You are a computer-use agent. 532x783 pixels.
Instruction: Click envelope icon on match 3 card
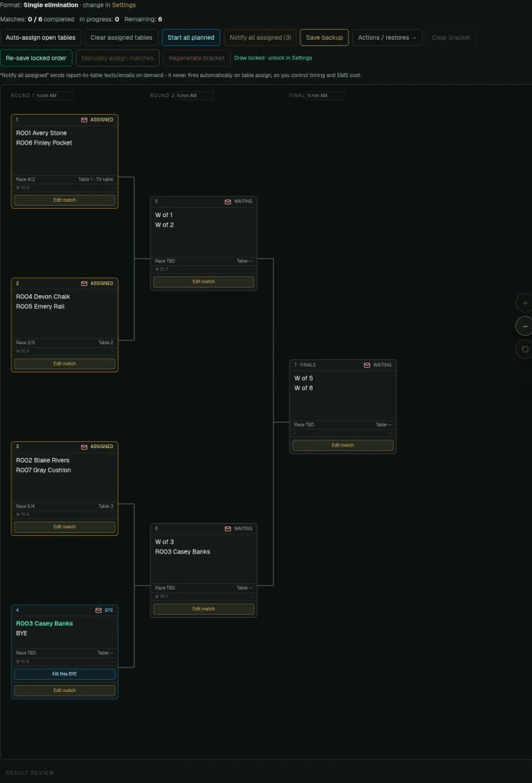point(84,447)
